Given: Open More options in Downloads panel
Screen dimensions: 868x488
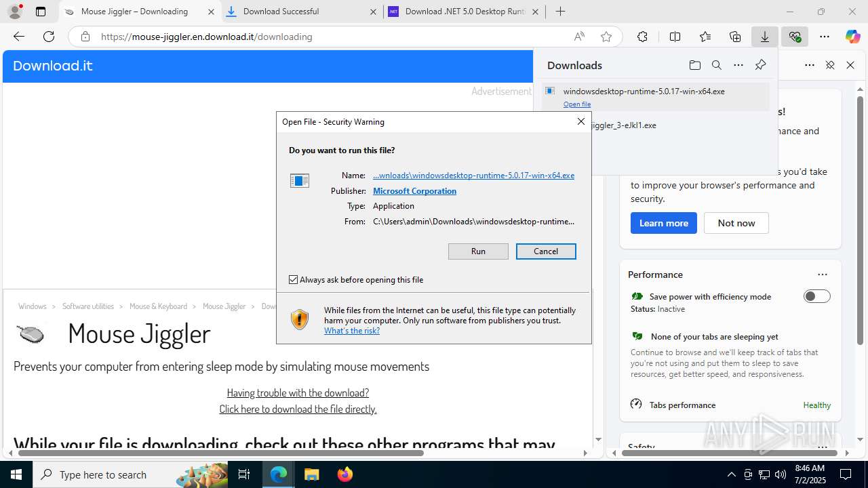Looking at the screenshot, I should pos(738,65).
